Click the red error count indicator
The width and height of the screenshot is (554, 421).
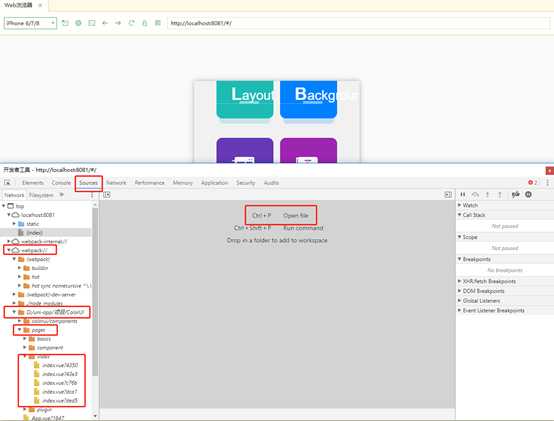point(533,183)
